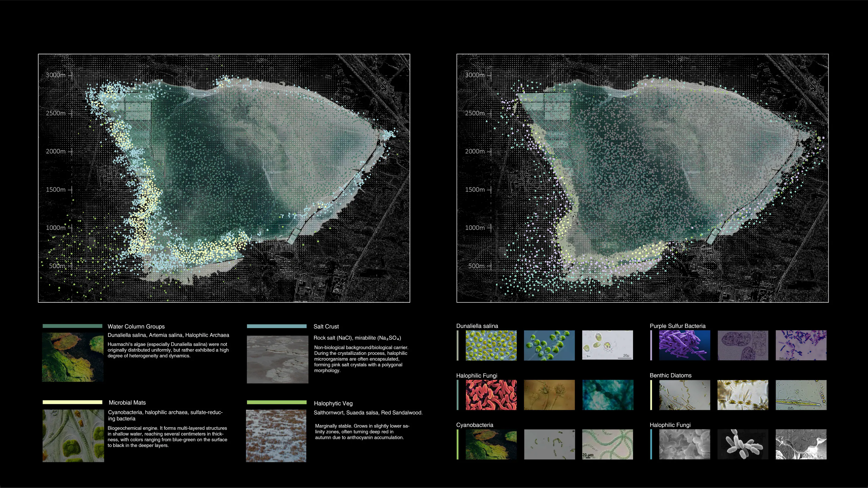Click the "Benthic Diatoms" label

(670, 376)
